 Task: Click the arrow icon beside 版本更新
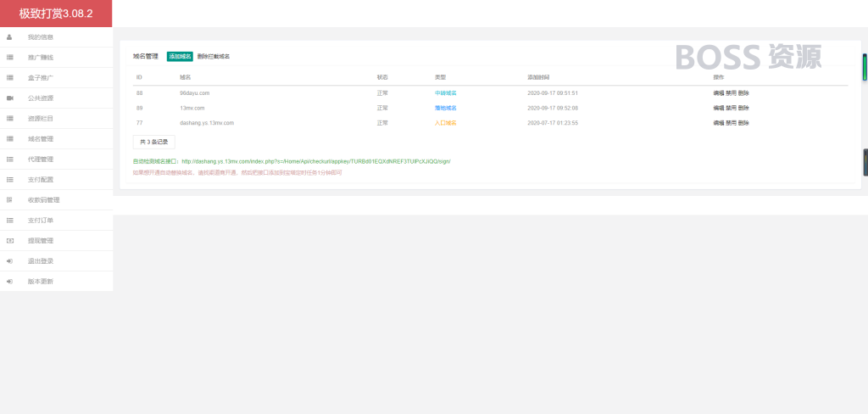[9, 282]
